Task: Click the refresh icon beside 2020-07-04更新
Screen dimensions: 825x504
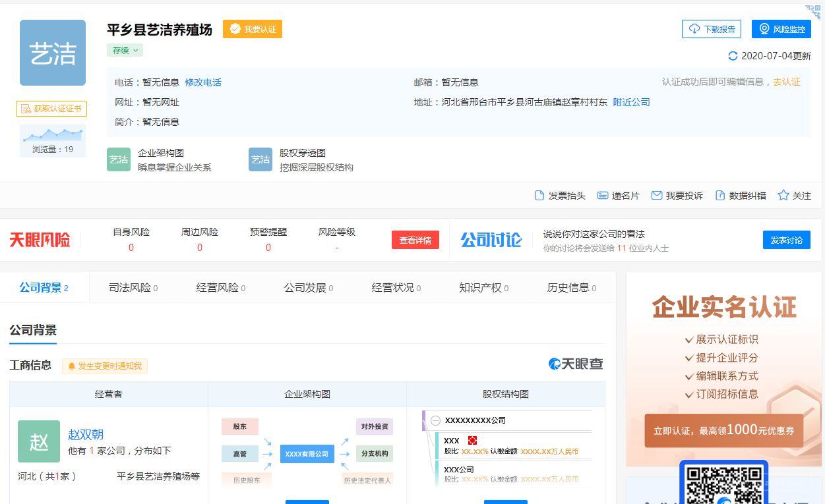Action: (733, 56)
